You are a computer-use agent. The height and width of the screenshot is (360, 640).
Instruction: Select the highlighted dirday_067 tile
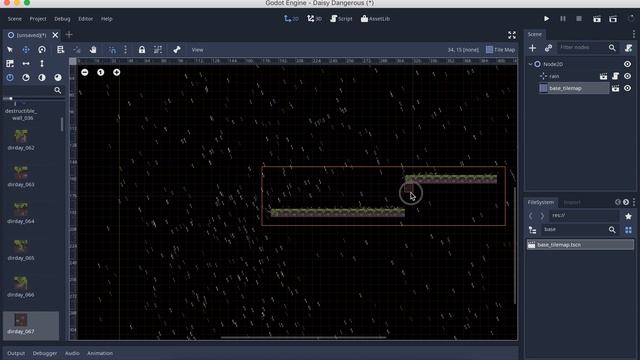pos(31,325)
